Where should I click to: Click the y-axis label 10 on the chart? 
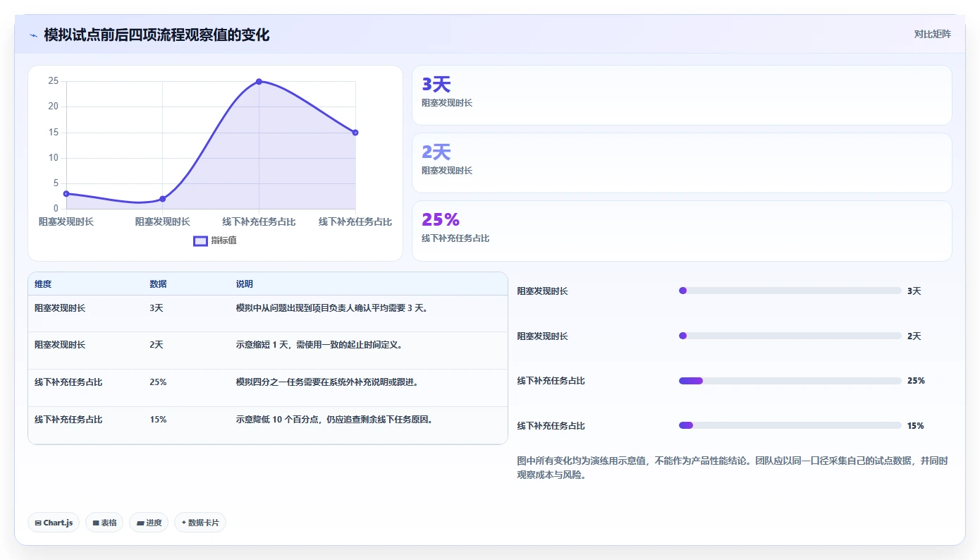point(53,158)
